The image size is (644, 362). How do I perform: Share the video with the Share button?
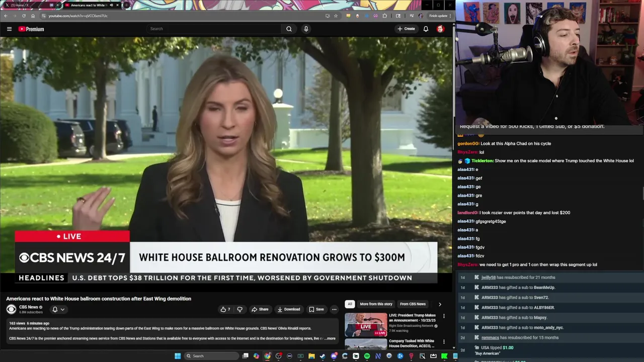point(260,309)
